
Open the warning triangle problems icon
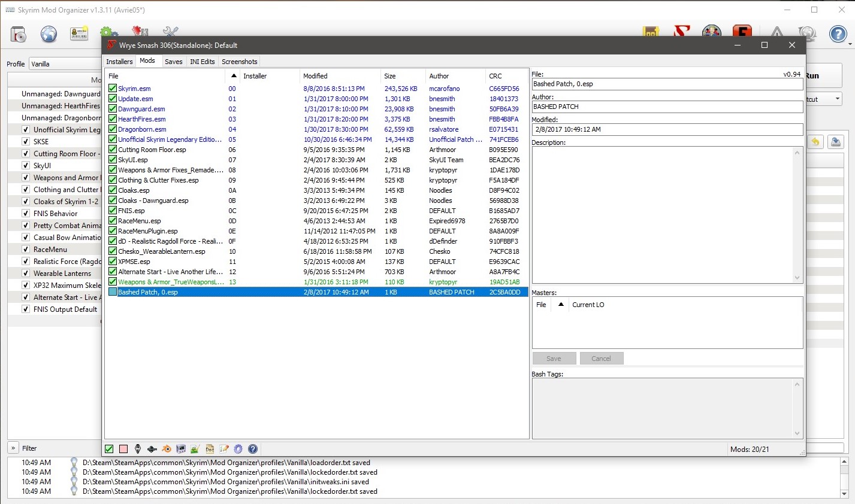[777, 31]
